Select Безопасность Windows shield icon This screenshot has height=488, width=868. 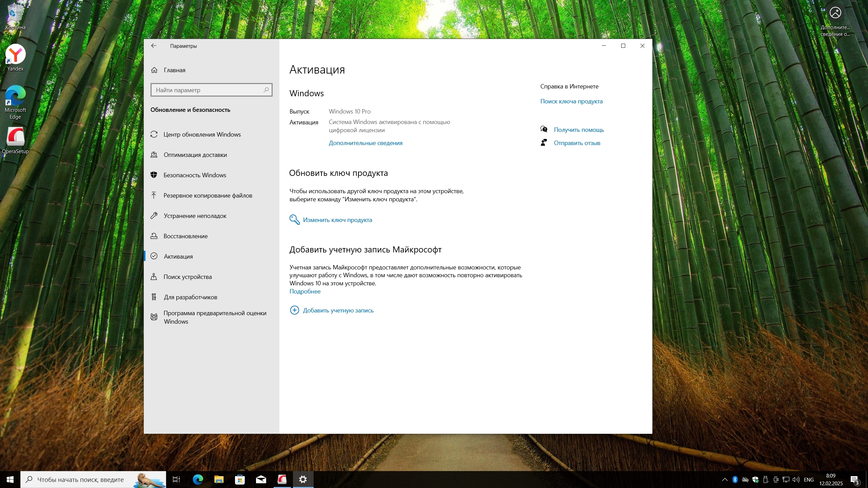click(x=154, y=175)
